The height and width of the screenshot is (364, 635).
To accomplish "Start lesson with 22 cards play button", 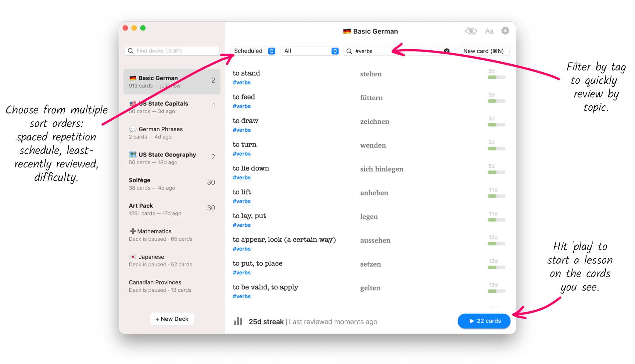I will coord(484,321).
